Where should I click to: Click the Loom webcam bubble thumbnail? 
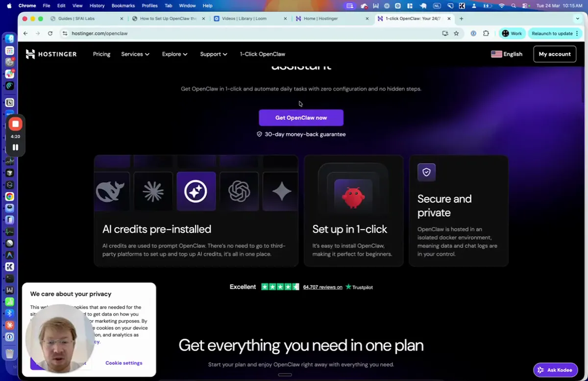point(59,338)
